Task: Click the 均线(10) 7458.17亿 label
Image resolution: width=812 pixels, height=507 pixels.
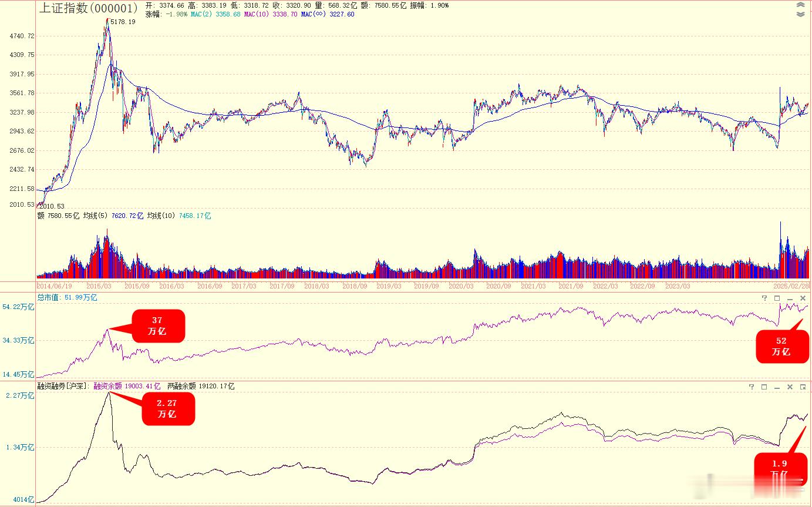Action: pos(179,216)
